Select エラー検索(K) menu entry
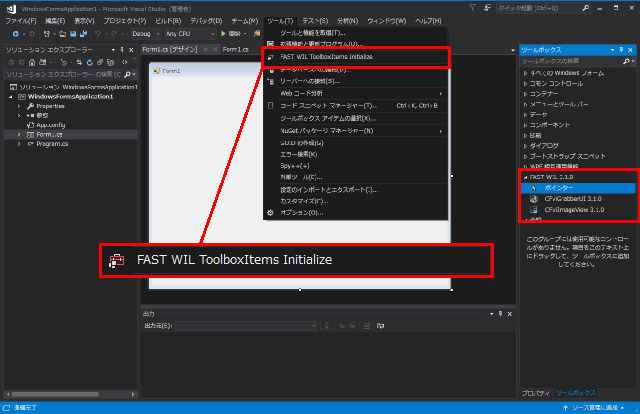Screen dimensions: 640x414 pyautogui.click(x=356, y=155)
